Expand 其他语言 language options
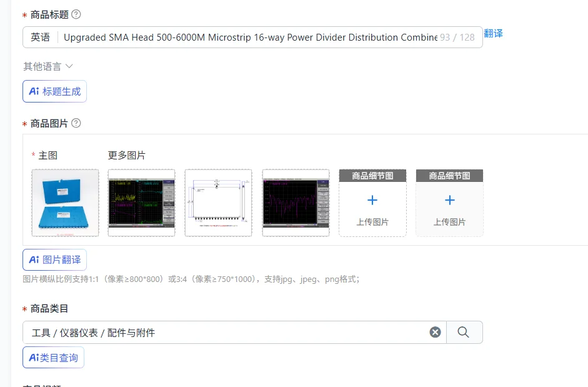The width and height of the screenshot is (588, 387). click(48, 66)
